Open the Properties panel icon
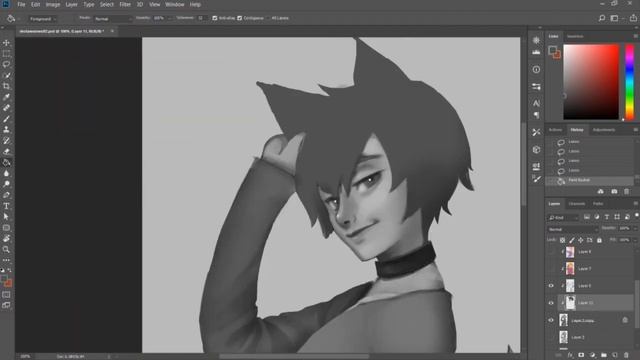The width and height of the screenshot is (640, 360). [536, 87]
